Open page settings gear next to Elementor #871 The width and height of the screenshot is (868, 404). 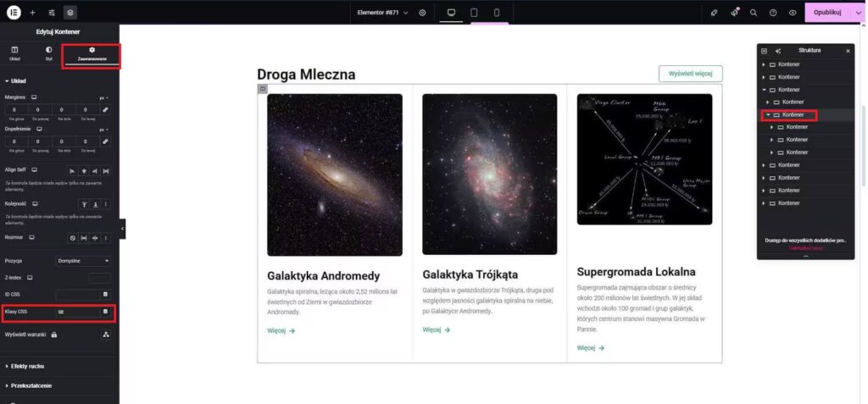click(x=422, y=12)
